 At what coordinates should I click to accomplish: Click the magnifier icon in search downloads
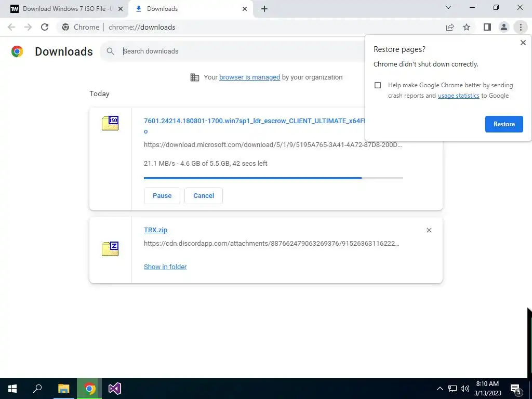[110, 51]
